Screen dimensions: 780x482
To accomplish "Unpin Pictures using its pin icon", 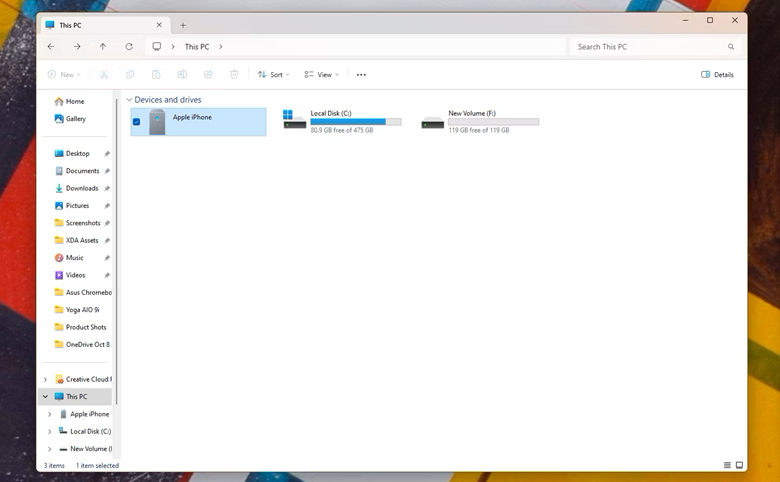I will tap(107, 206).
